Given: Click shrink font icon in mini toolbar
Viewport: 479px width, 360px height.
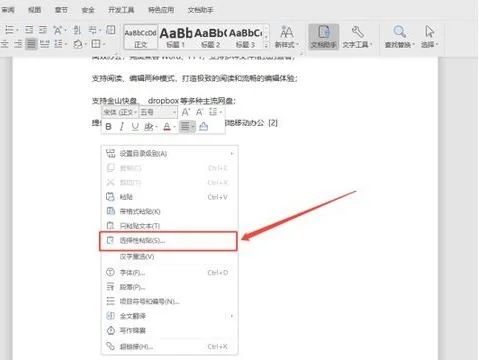Looking at the screenshot, I should point(199,112).
